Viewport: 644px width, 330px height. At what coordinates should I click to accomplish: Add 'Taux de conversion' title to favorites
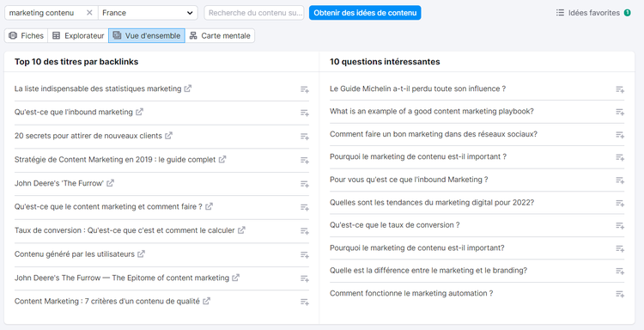(304, 231)
